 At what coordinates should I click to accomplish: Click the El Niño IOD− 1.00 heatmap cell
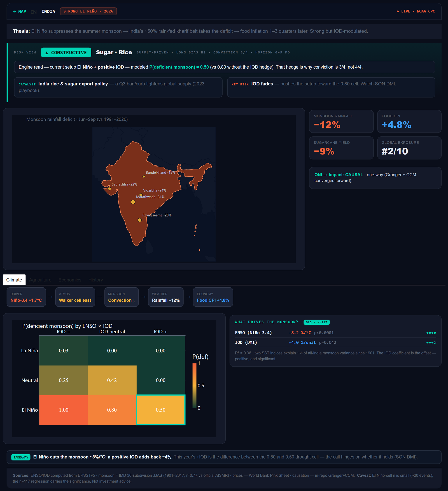[x=64, y=410]
